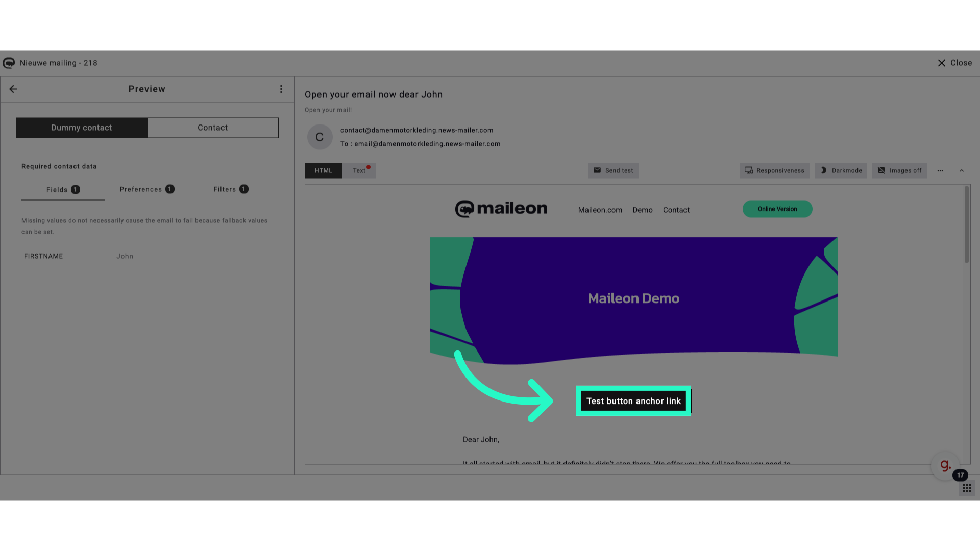Open the Filters tab
The image size is (980, 551).
click(231, 189)
